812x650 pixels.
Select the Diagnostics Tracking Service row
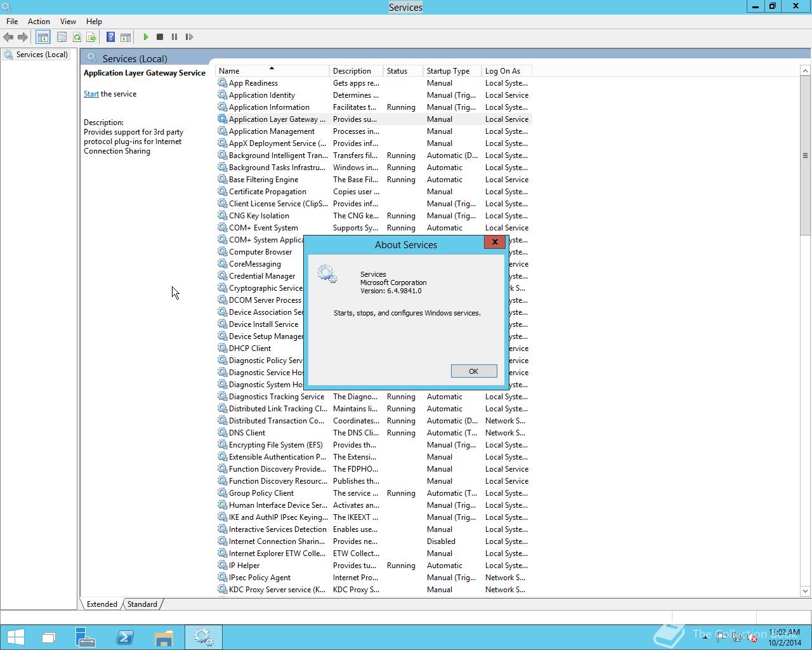pos(373,397)
